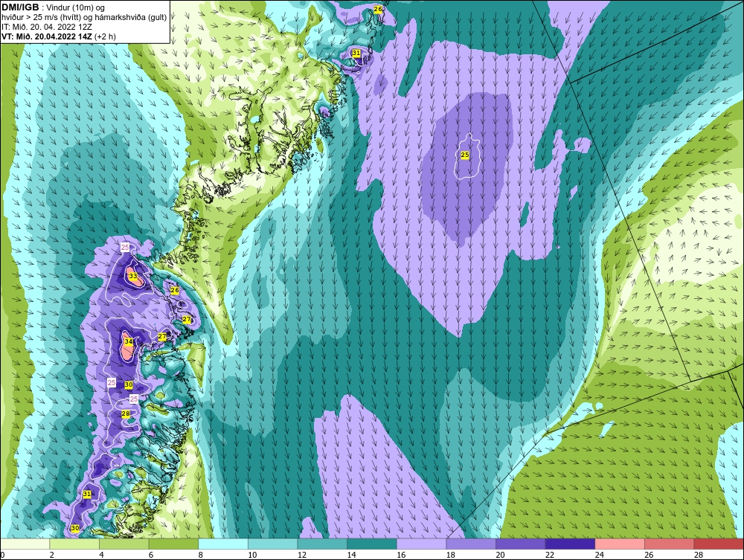Image resolution: width=744 pixels, height=560 pixels.
Task: Click the light cyan 8–10 legend swatch
Action: [223, 544]
